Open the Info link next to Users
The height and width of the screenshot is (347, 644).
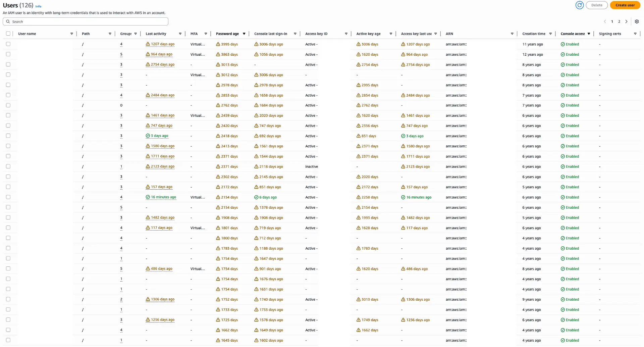(38, 6)
